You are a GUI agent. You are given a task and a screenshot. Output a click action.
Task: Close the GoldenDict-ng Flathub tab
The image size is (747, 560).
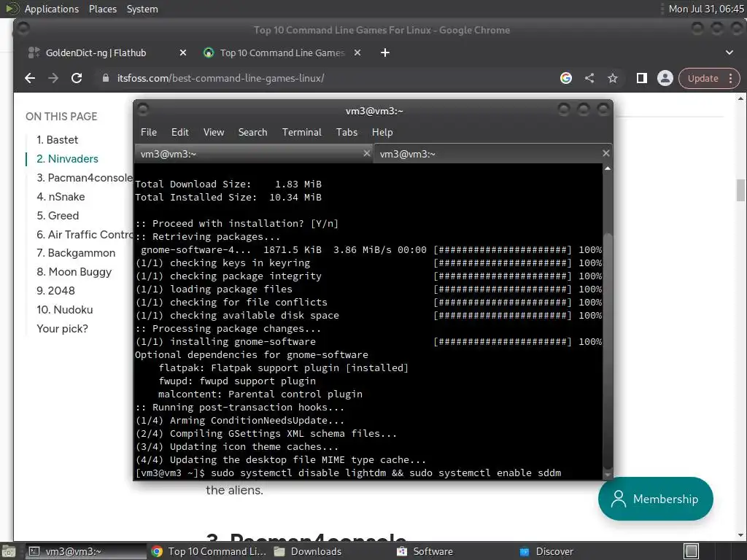coord(183,52)
